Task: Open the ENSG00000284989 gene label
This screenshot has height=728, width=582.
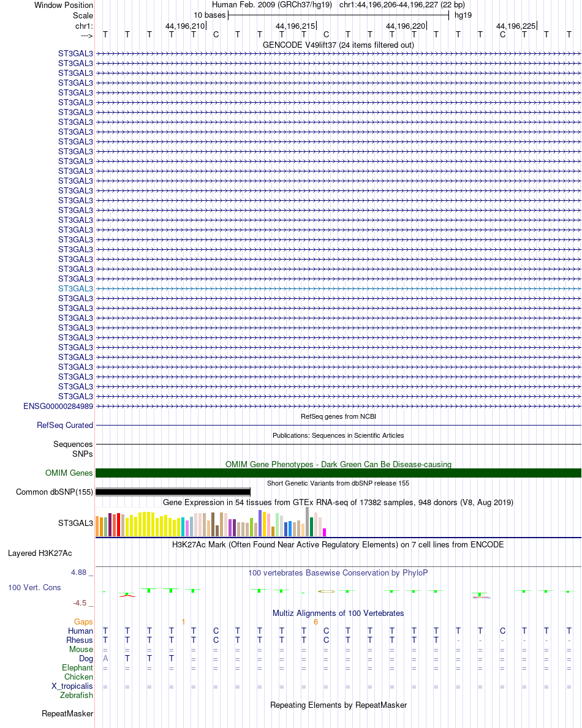Action: click(x=58, y=407)
